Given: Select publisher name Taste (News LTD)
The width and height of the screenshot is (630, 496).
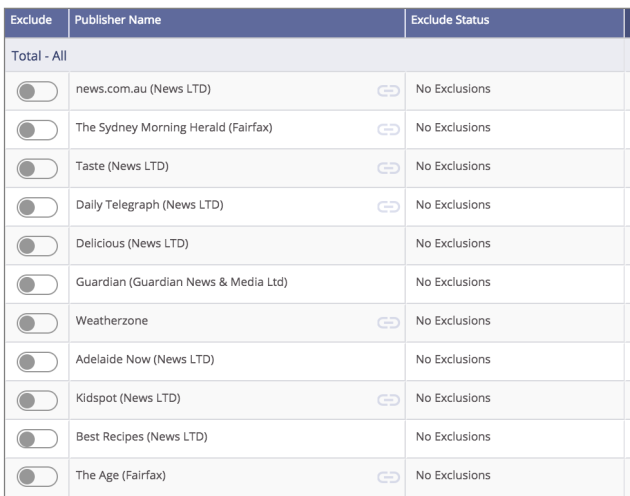Looking at the screenshot, I should (x=122, y=166).
